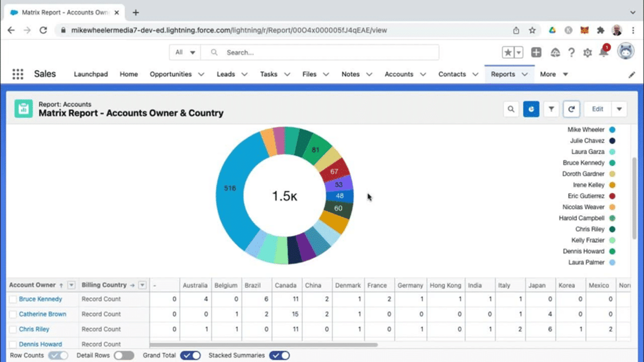Refresh the report with the refresh icon
The image size is (644, 362).
[x=571, y=109]
